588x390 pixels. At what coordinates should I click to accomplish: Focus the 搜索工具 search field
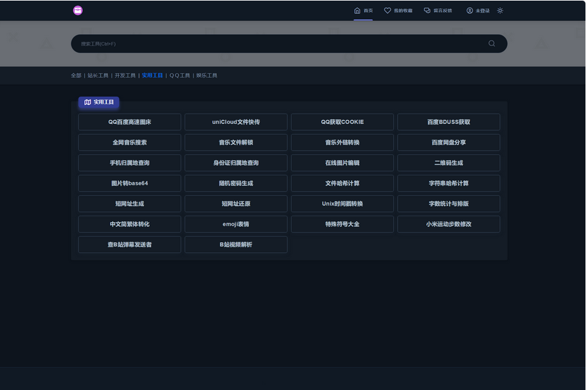(289, 44)
